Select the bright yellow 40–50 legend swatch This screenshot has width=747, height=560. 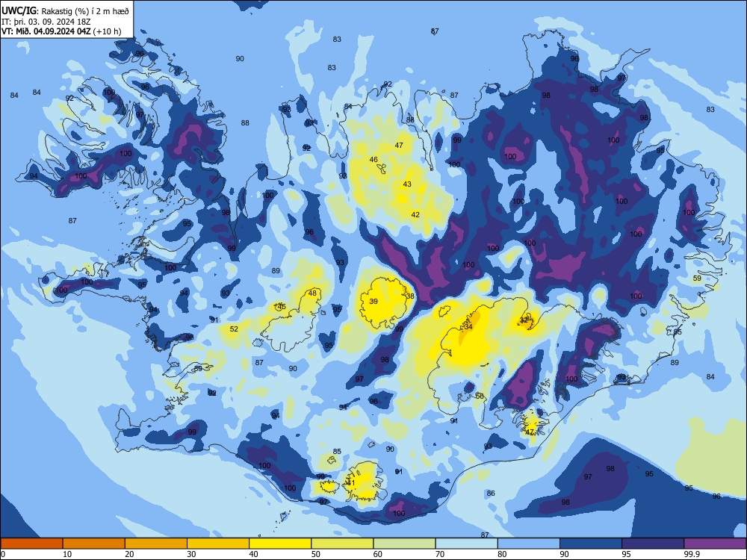[x=280, y=544]
